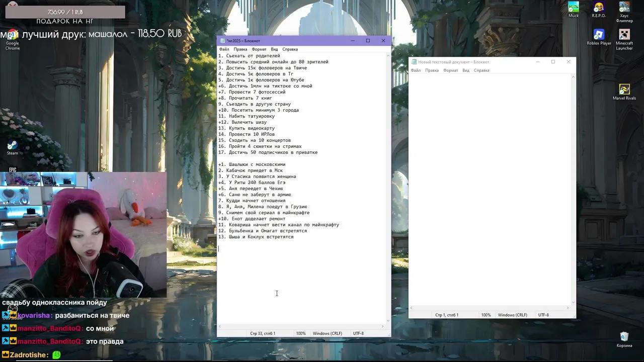Click line "+1. Шашлыки с московскими"
Screen dimensions: 644x362
[x=252, y=164]
